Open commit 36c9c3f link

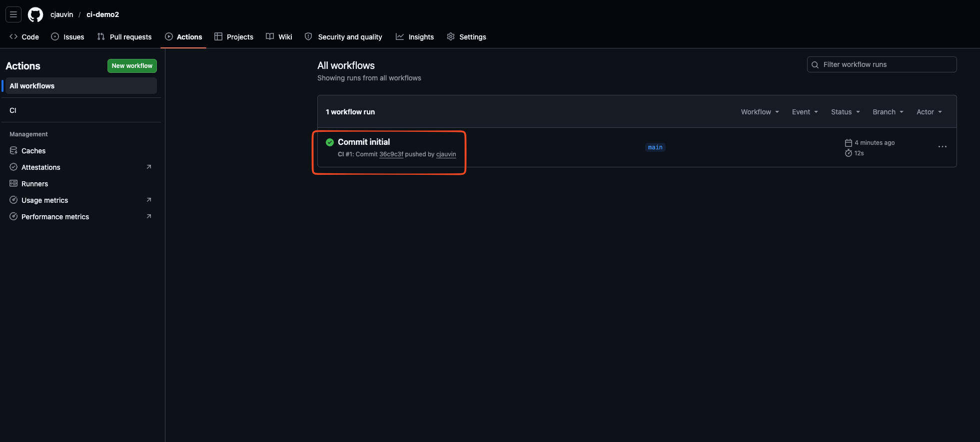tap(391, 154)
